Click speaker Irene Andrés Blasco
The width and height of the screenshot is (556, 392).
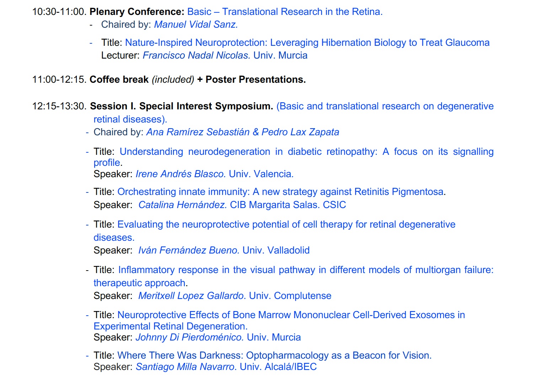(x=181, y=174)
